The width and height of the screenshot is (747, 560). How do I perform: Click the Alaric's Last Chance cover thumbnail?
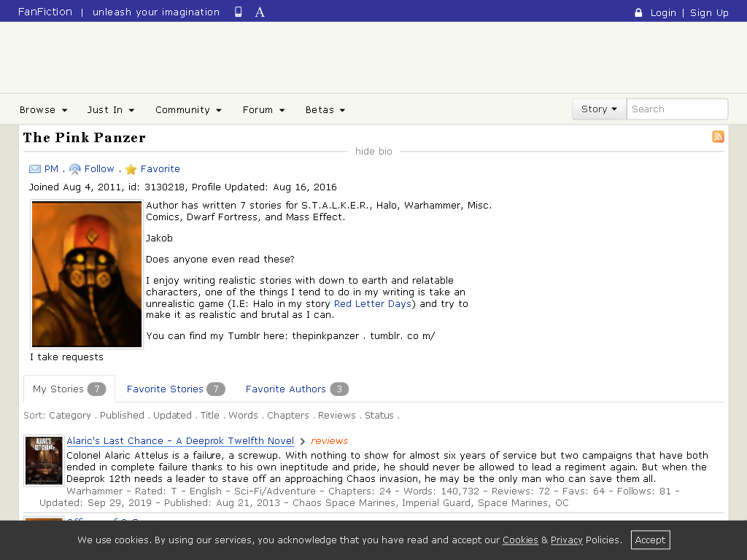[44, 461]
